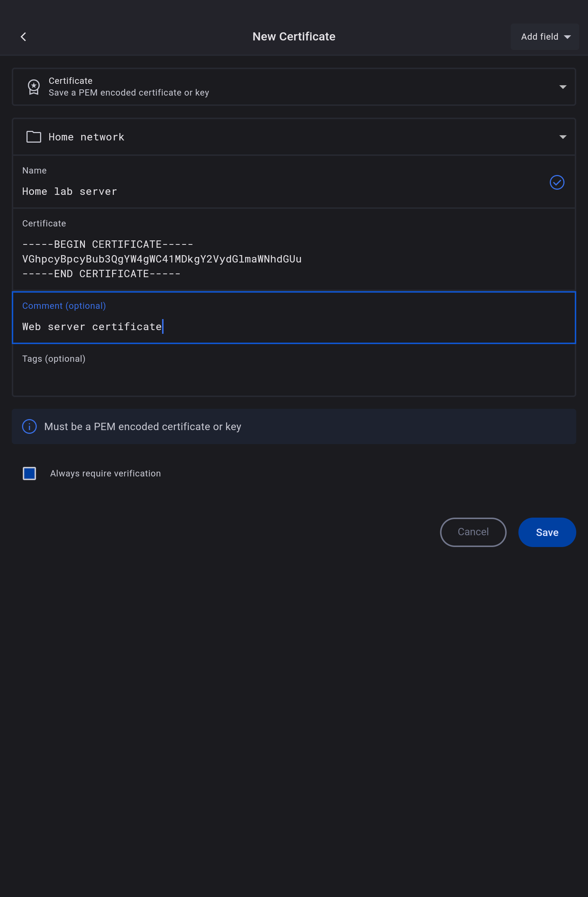Click the New Certificate page title
Screen dimensions: 588x897
[x=294, y=36]
